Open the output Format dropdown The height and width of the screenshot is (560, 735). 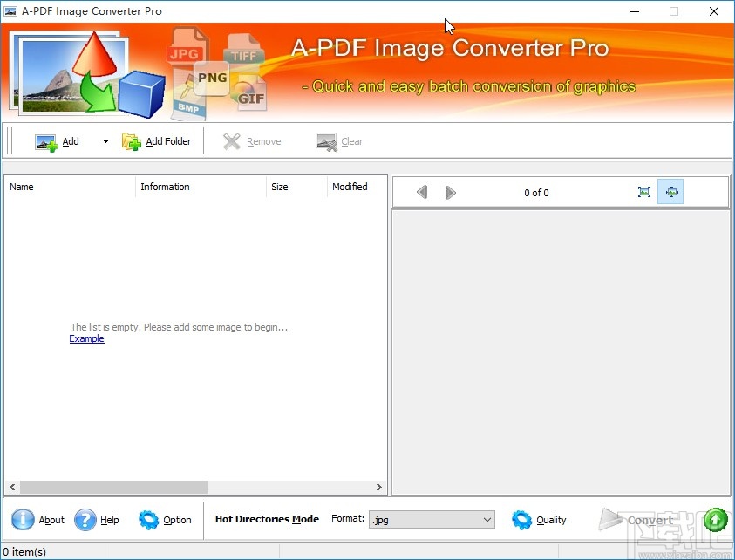(485, 519)
